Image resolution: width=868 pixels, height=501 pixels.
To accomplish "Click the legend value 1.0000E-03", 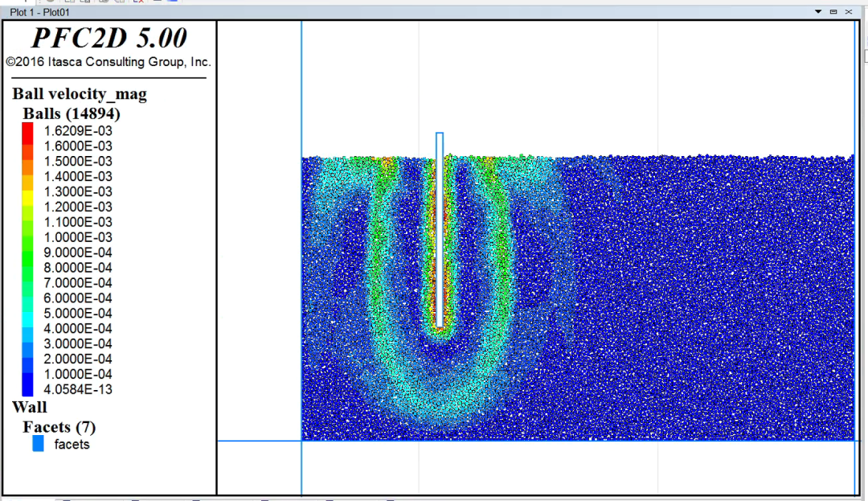I will coord(78,237).
